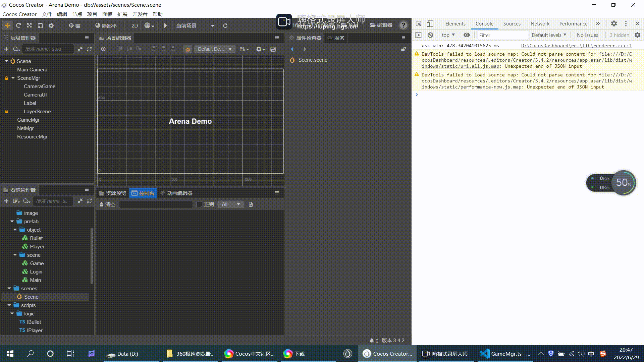
Task: Open the All log filter dropdown
Action: point(231,204)
